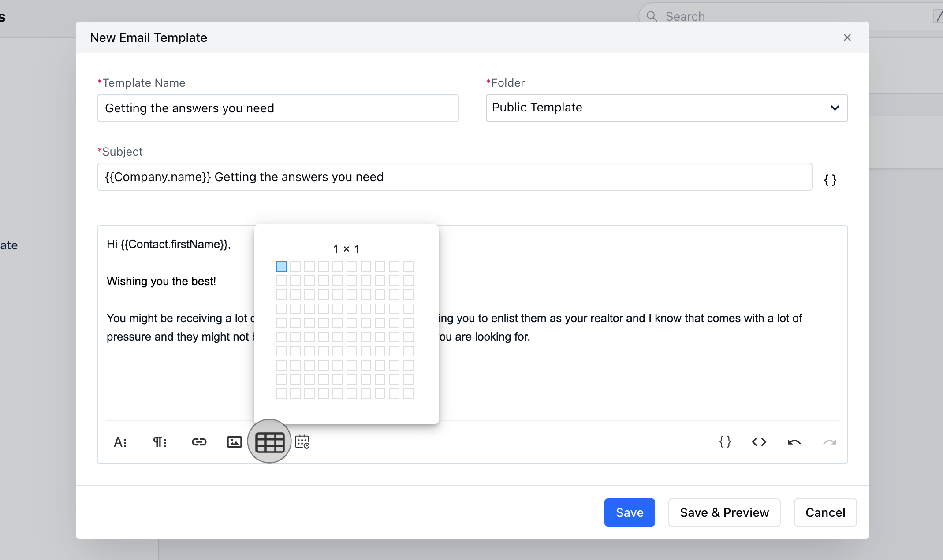The width and height of the screenshot is (943, 560).
Task: Open the paragraph formatting icon
Action: (x=160, y=442)
